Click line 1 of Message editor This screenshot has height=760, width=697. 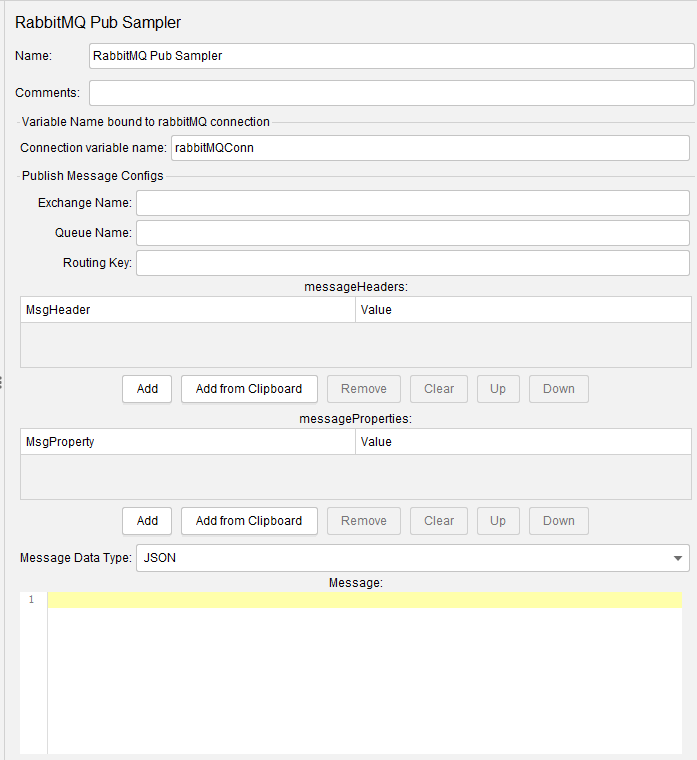click(x=364, y=600)
